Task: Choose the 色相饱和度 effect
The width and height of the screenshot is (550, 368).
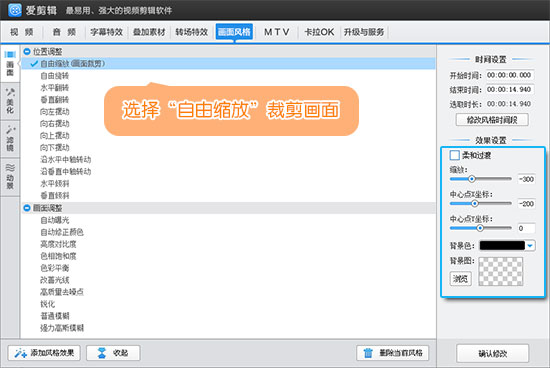Action: [x=58, y=256]
